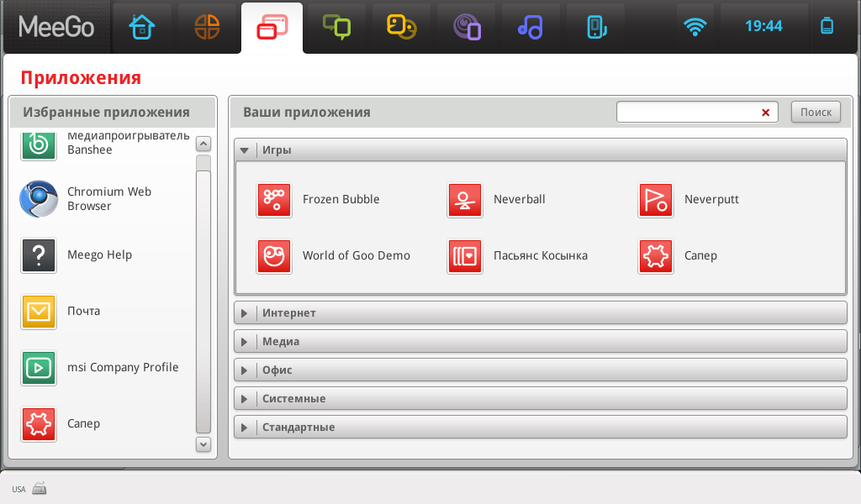This screenshot has height=504, width=861.
Task: Launch msi Company Profile
Action: [x=39, y=368]
